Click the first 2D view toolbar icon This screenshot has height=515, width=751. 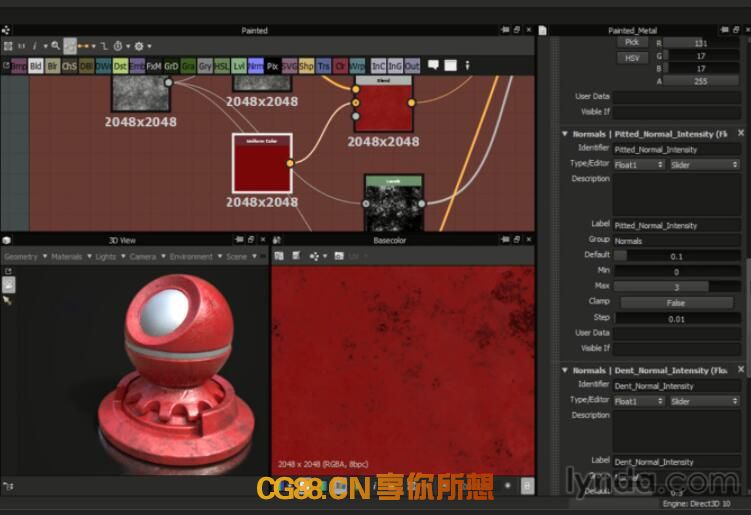279,256
